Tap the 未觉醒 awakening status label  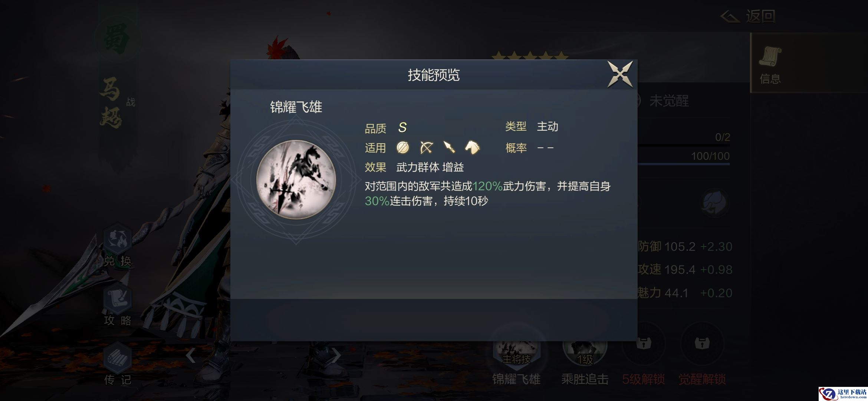point(669,101)
